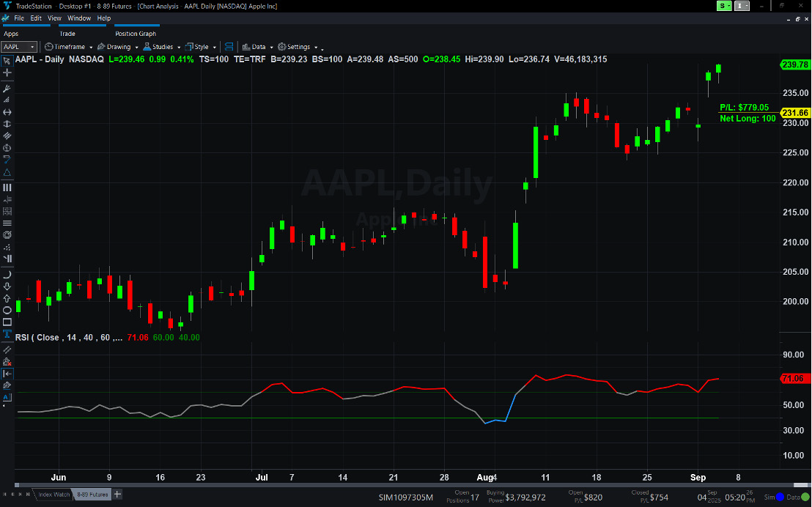Click the green Data connection indicator

[804, 497]
